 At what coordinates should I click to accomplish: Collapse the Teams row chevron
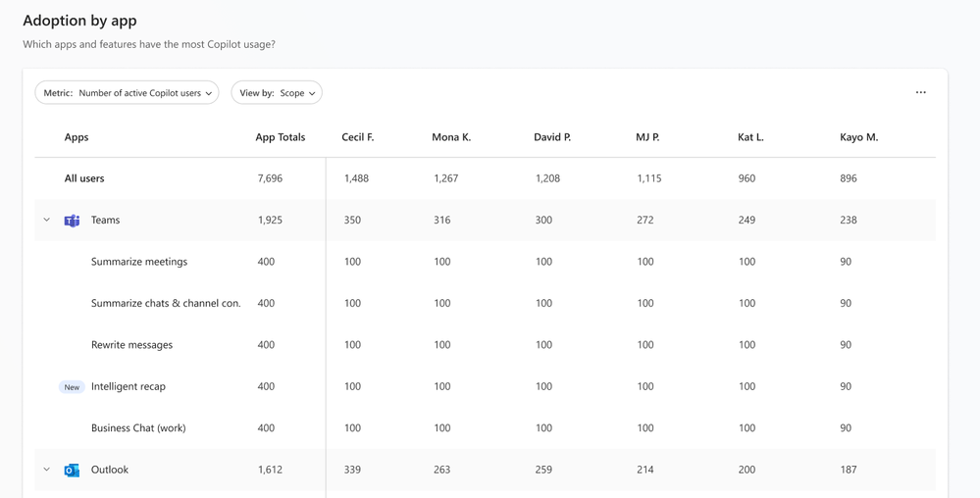click(x=46, y=220)
